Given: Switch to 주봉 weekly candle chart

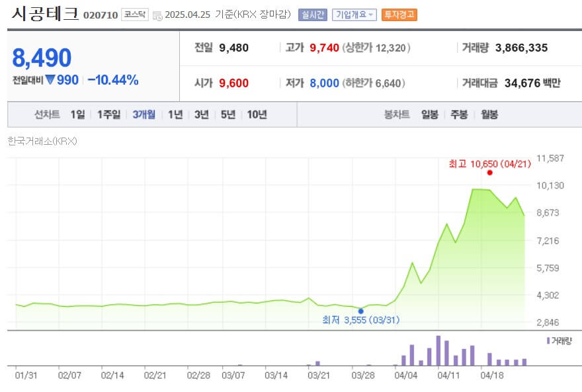Looking at the screenshot, I should [459, 114].
